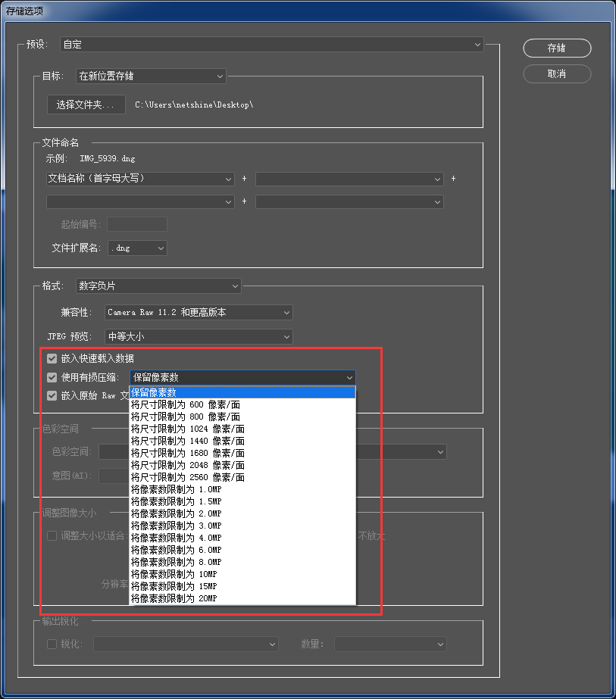The image size is (616, 699).
Task: Open the 目标 destination dropdown
Action: 151,76
